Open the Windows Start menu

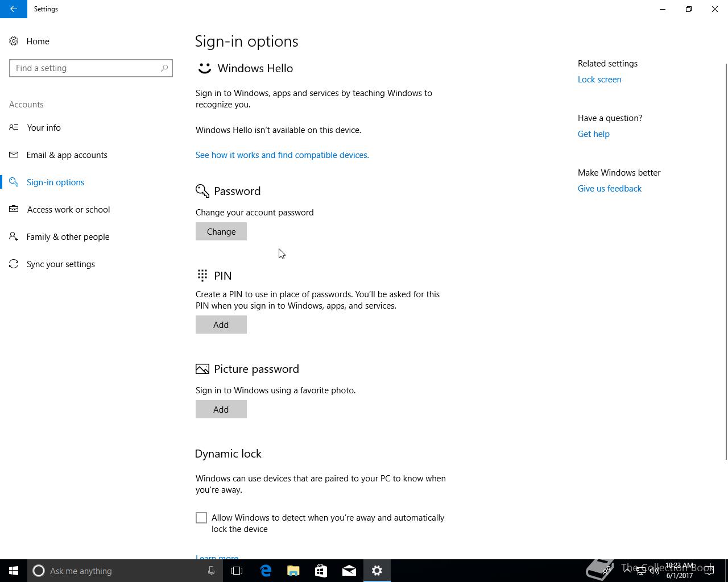point(14,571)
